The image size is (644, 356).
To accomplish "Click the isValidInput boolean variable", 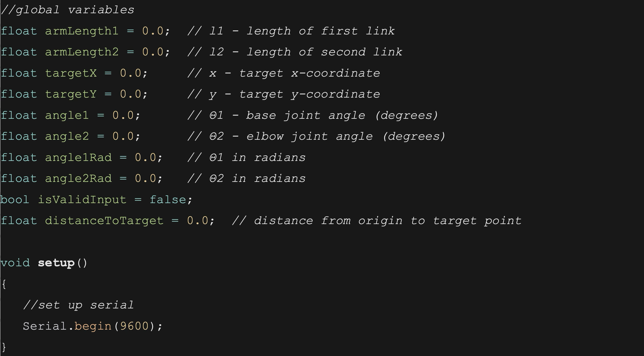I will (x=82, y=200).
